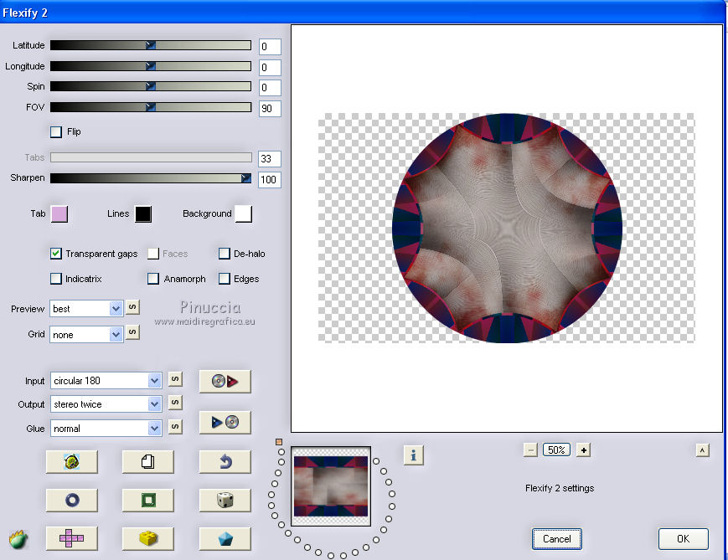
Task: Zoom in with the plus button
Action: pyautogui.click(x=584, y=450)
